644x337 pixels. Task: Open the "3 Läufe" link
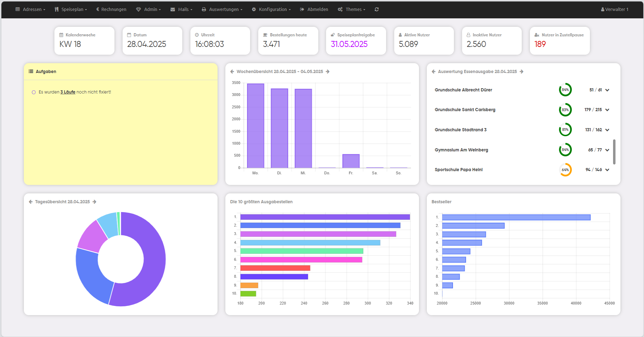click(68, 92)
